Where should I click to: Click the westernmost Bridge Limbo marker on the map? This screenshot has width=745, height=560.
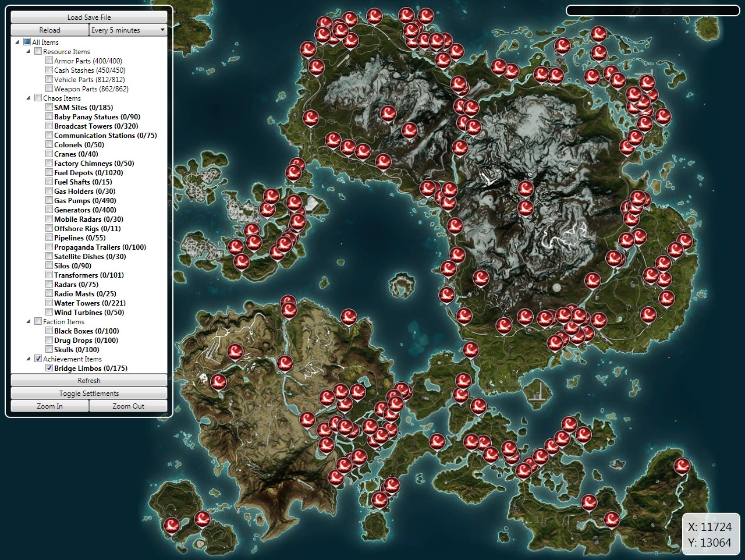(x=172, y=525)
